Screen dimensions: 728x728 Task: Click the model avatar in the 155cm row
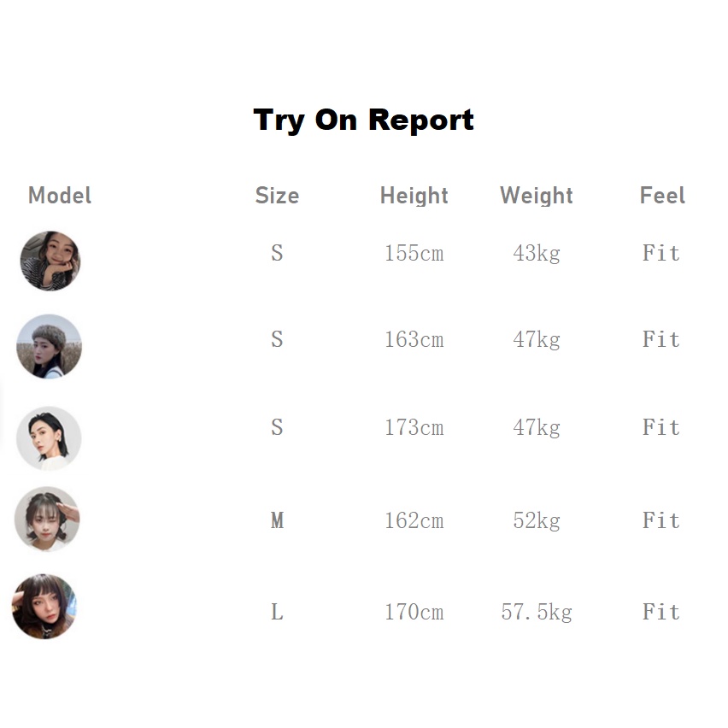click(x=50, y=261)
